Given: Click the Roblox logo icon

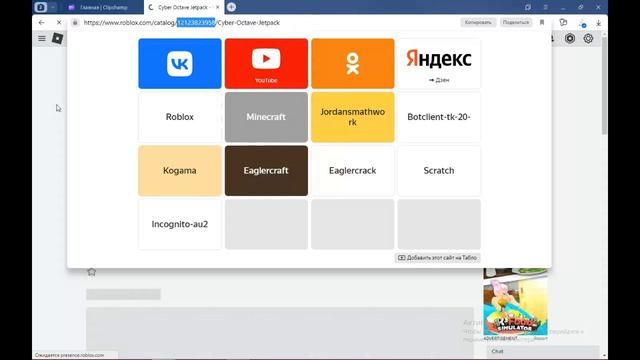Looking at the screenshot, I should pyautogui.click(x=58, y=38).
